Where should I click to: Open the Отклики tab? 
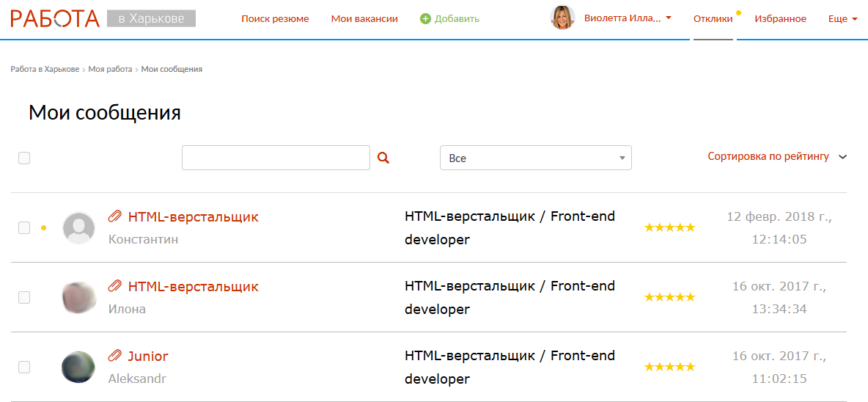pos(713,19)
